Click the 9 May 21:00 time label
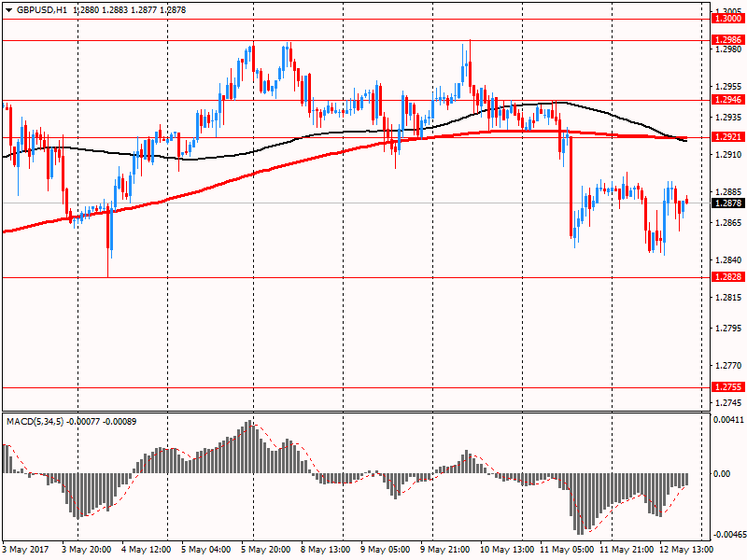This screenshot has width=747, height=560. click(x=445, y=550)
